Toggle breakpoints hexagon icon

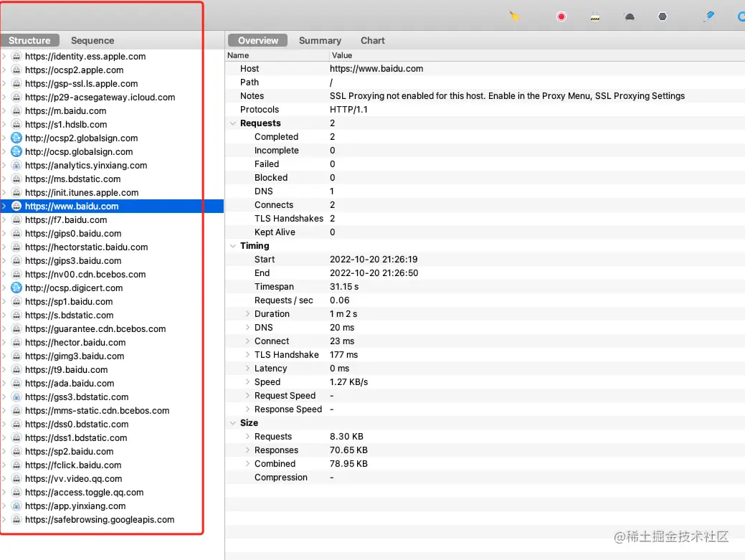pos(663,16)
